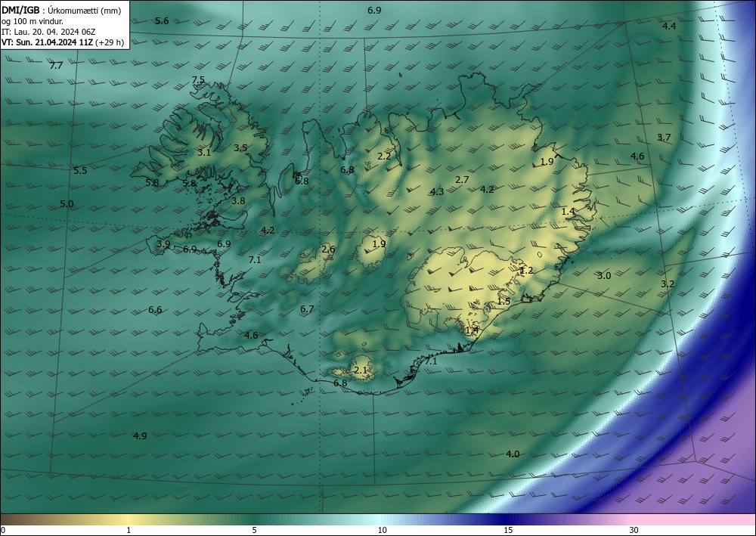Image resolution: width=756 pixels, height=536 pixels.
Task: Click the initial time 'IT: Lau. 20. 04. 2024 06Z'
Action: point(48,32)
